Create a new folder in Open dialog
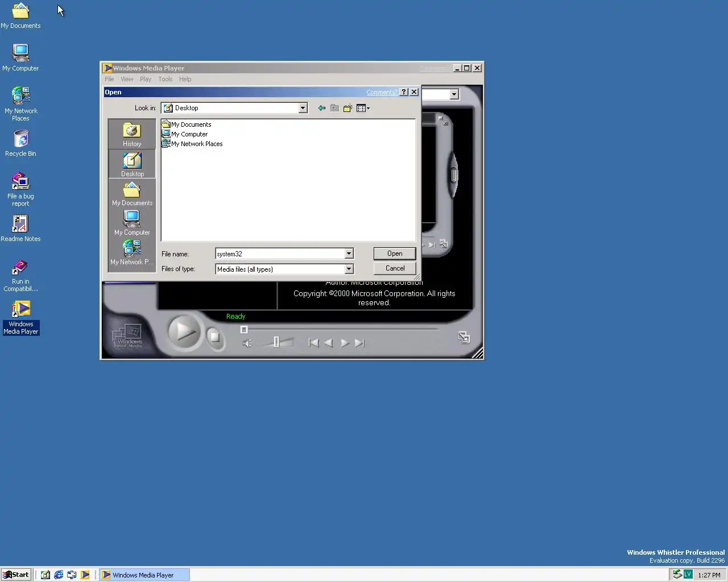The image size is (728, 582). point(348,108)
